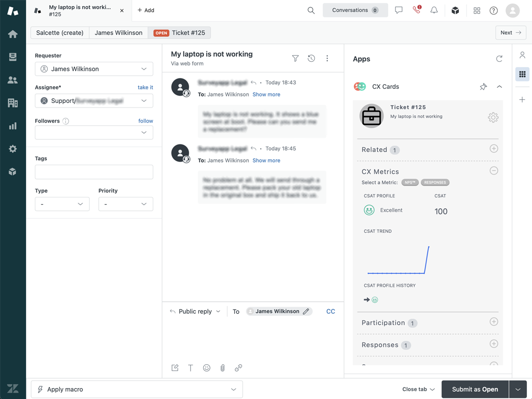Image resolution: width=532 pixels, height=399 pixels.
Task: Select the NPS metric pill
Action: (x=410, y=182)
